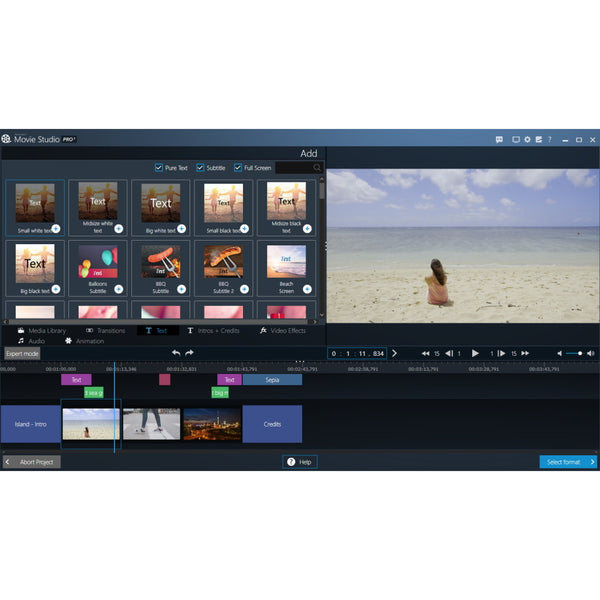This screenshot has width=600, height=600.
Task: Uncheck the Subtitle filter
Action: [x=200, y=168]
